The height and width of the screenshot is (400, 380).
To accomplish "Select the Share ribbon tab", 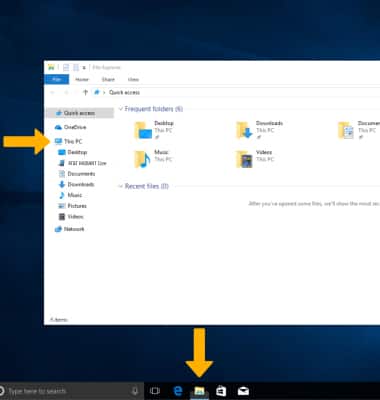I will tap(108, 79).
